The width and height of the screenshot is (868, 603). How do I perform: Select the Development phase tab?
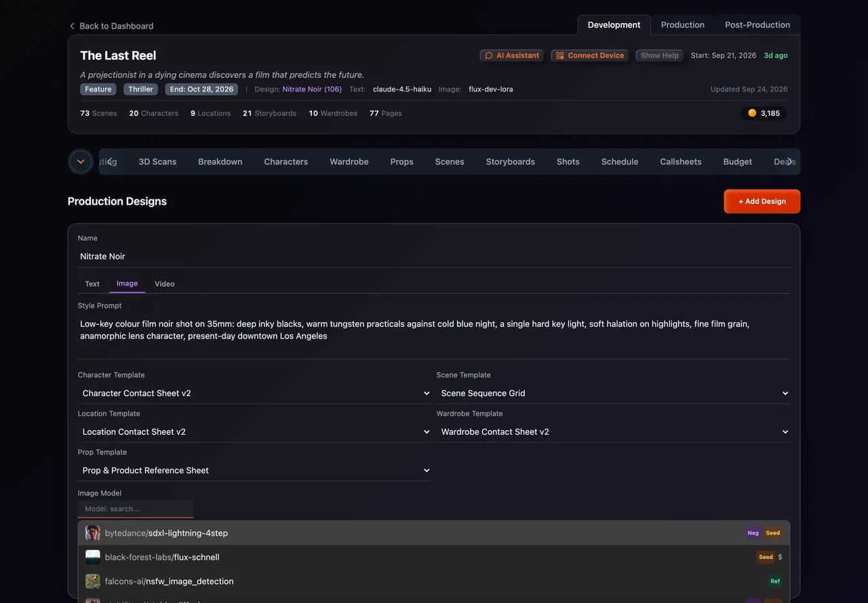pyautogui.click(x=614, y=25)
